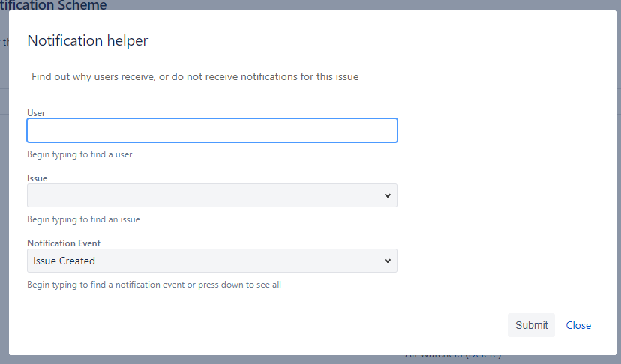The height and width of the screenshot is (364, 621).
Task: Click the 'Begin typing to find a user' hint
Action: coord(79,154)
